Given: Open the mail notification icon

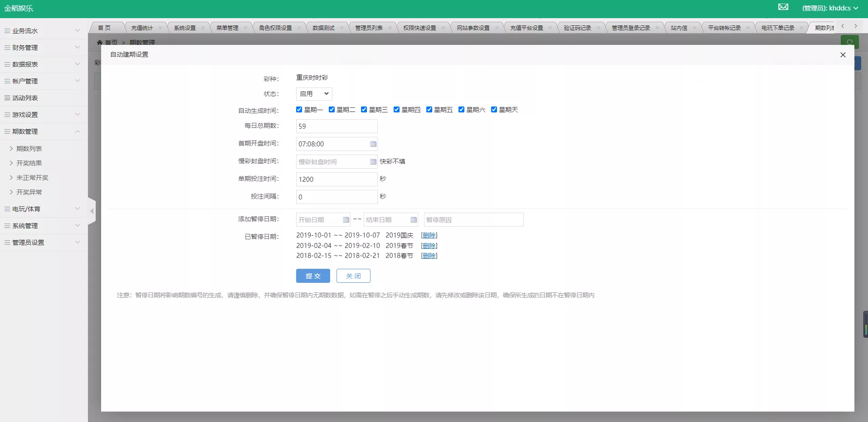Looking at the screenshot, I should pos(783,7).
